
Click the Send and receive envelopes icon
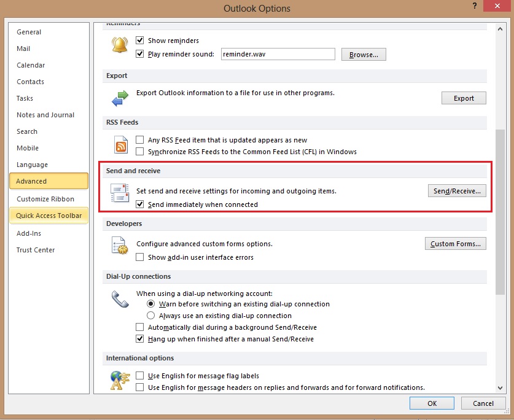click(120, 193)
